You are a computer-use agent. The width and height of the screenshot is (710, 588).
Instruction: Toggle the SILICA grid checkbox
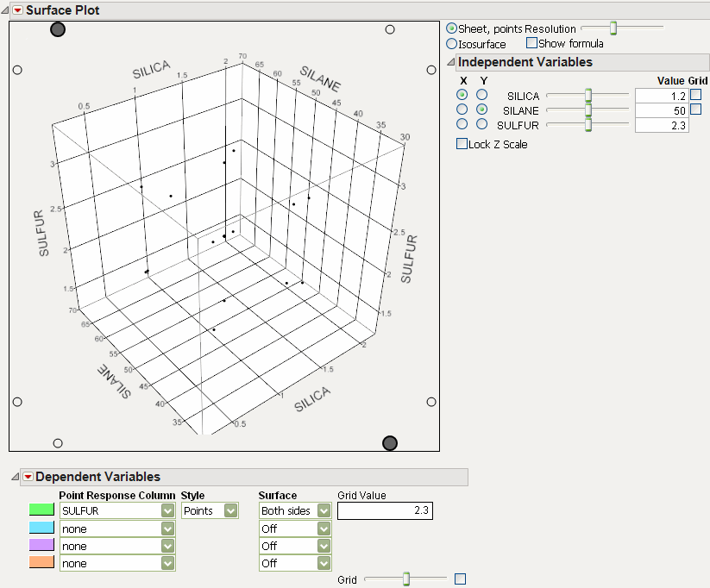click(x=695, y=95)
